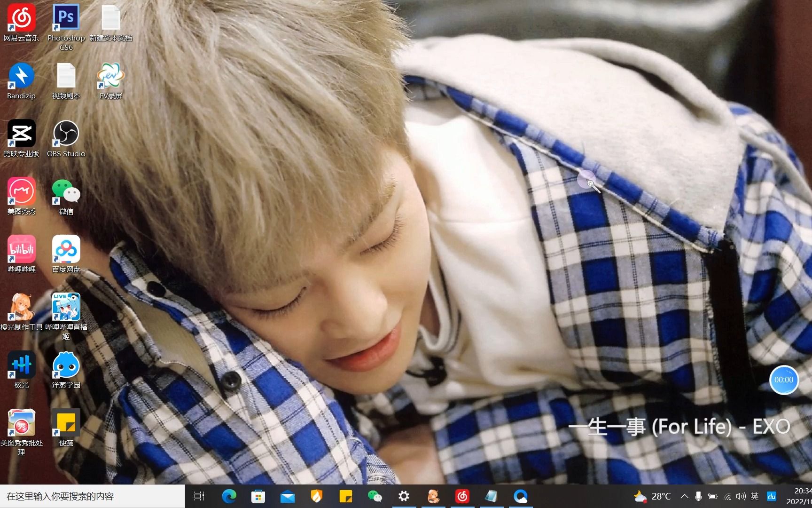
Task: Toggle the 英 input language indicator
Action: (755, 496)
